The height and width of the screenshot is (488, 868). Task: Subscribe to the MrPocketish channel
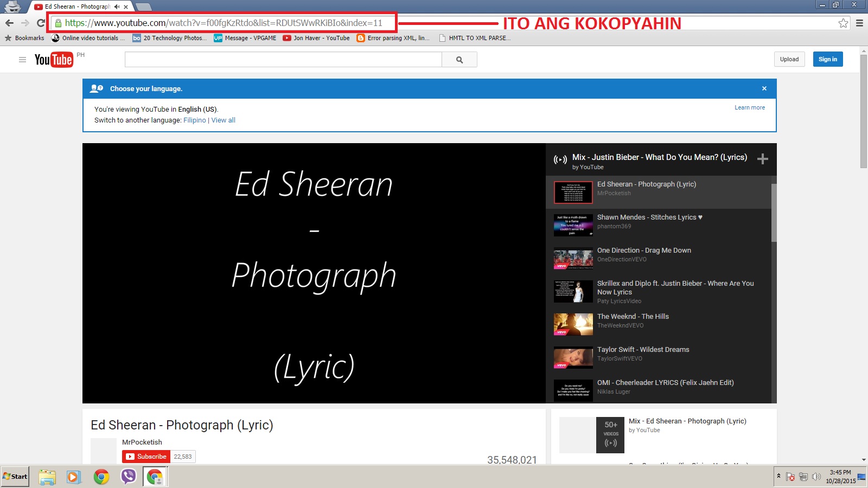[x=146, y=457]
